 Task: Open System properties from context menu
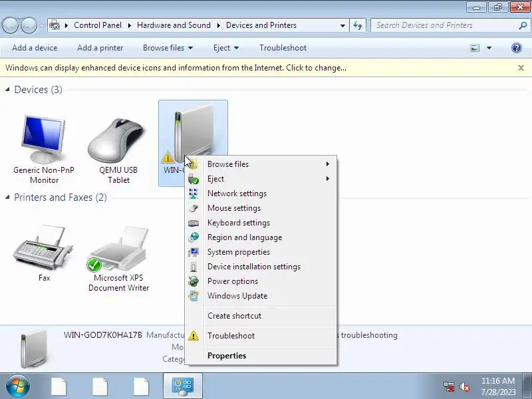pos(261,252)
